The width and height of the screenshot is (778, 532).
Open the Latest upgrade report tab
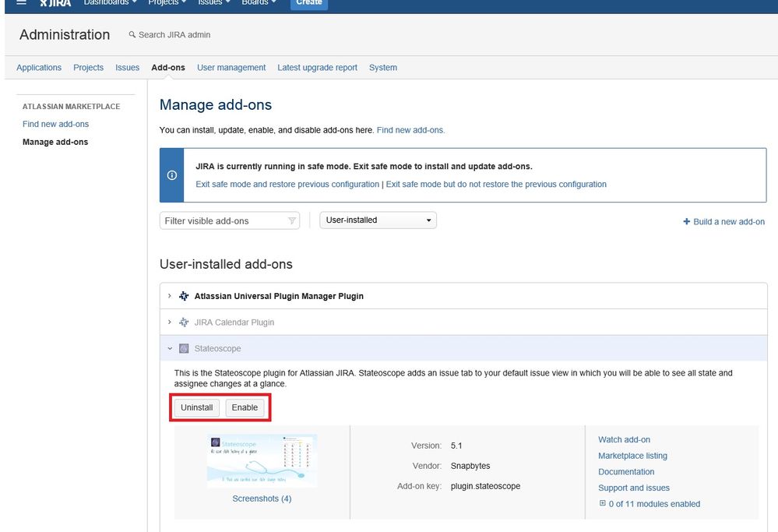(318, 68)
